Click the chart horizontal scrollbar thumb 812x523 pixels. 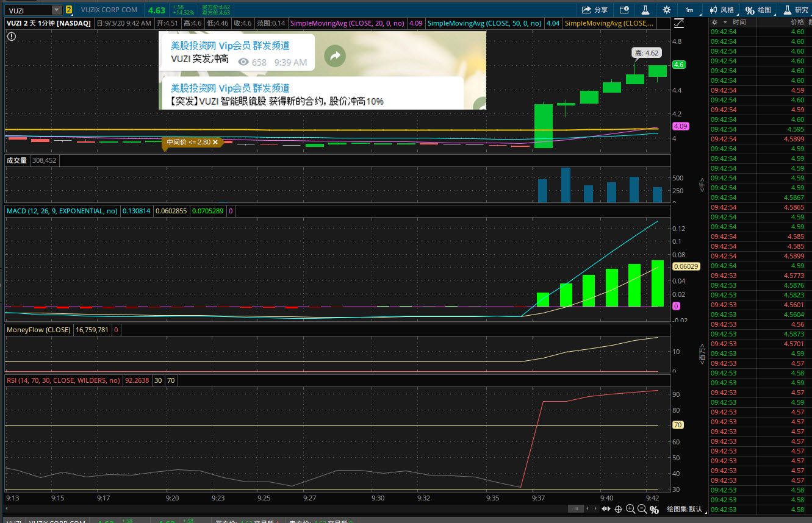(575, 508)
